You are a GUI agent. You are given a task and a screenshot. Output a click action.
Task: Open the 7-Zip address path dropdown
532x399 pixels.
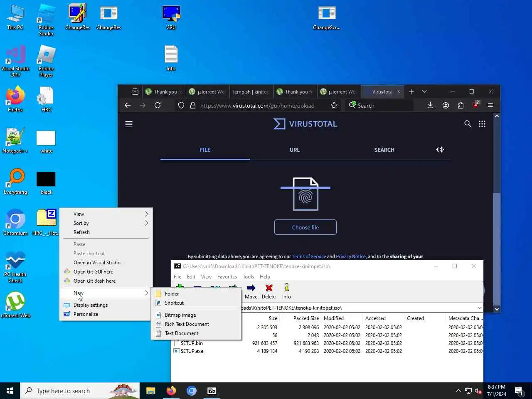(479, 308)
